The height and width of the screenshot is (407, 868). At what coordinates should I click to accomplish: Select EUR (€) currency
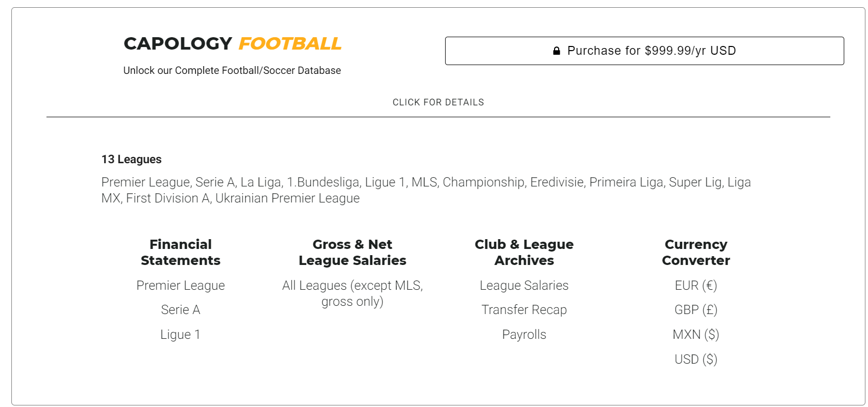(696, 286)
